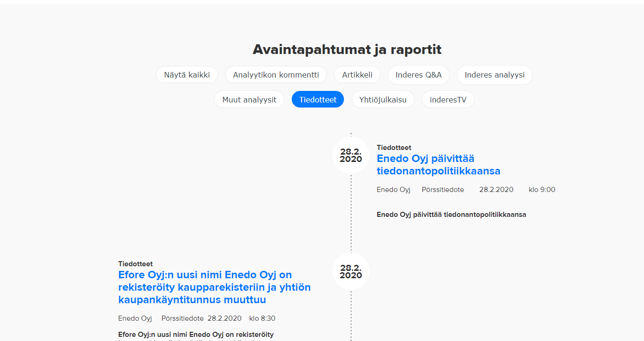Screen dimensions: 644x341
Task: Switch to Yhtiöjulkaisu filter
Action: click(x=383, y=99)
